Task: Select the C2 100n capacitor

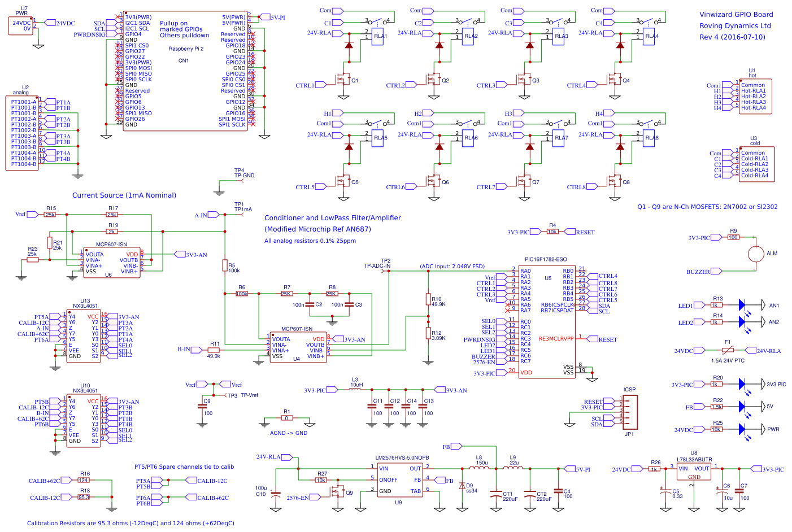Action: coord(310,305)
